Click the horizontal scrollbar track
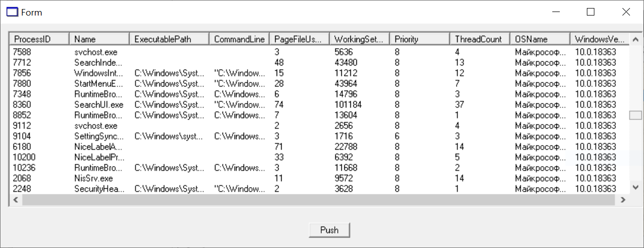 point(319,200)
